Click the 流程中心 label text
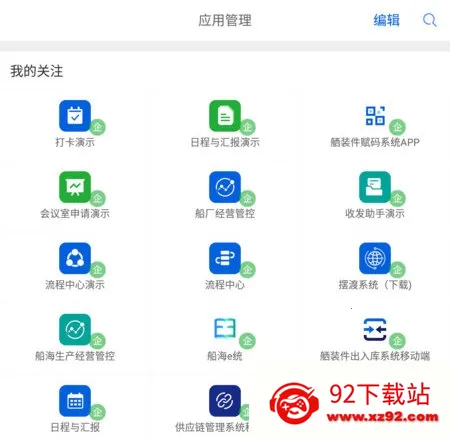Screen dimensions: 452x439 tap(225, 285)
